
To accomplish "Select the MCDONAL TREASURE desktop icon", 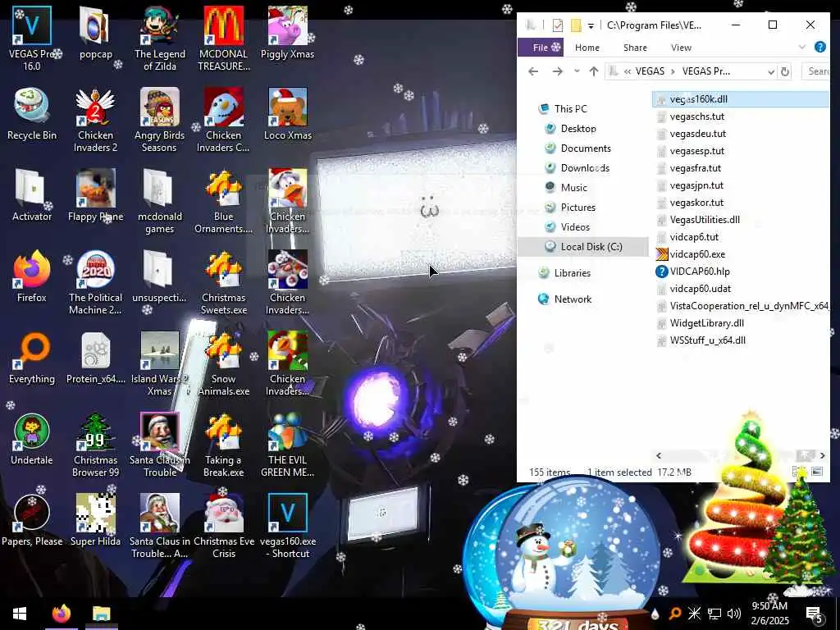I will [x=223, y=39].
